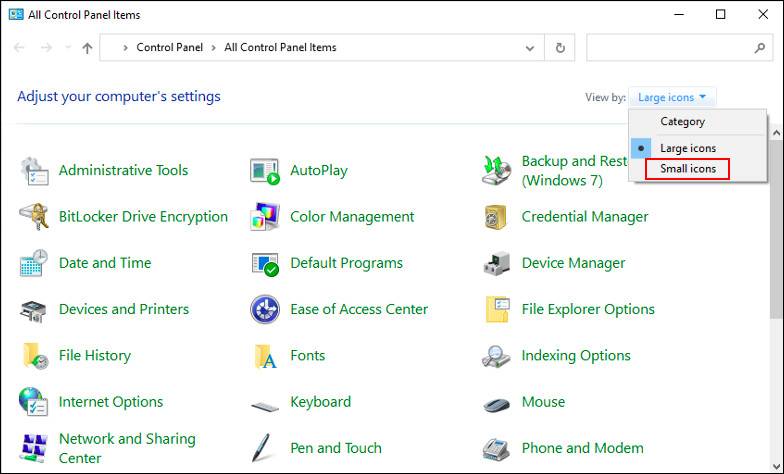Open the Ease of Access Center icon

point(265,309)
